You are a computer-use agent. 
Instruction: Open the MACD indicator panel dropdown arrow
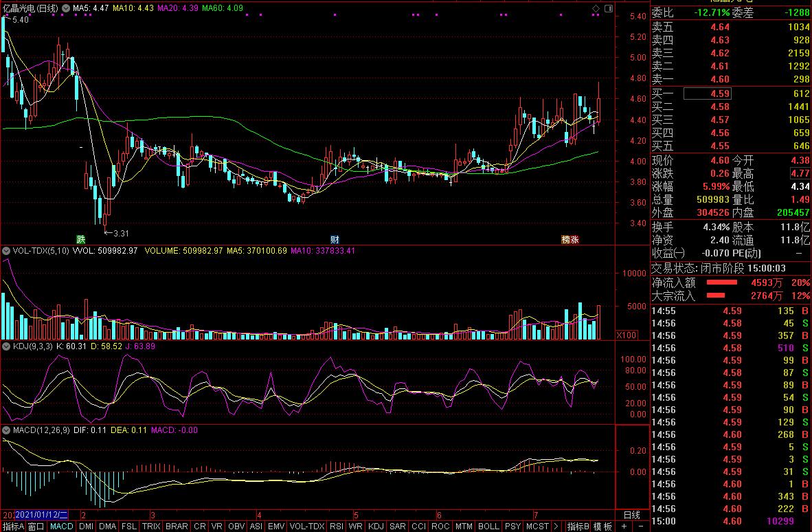[7, 430]
